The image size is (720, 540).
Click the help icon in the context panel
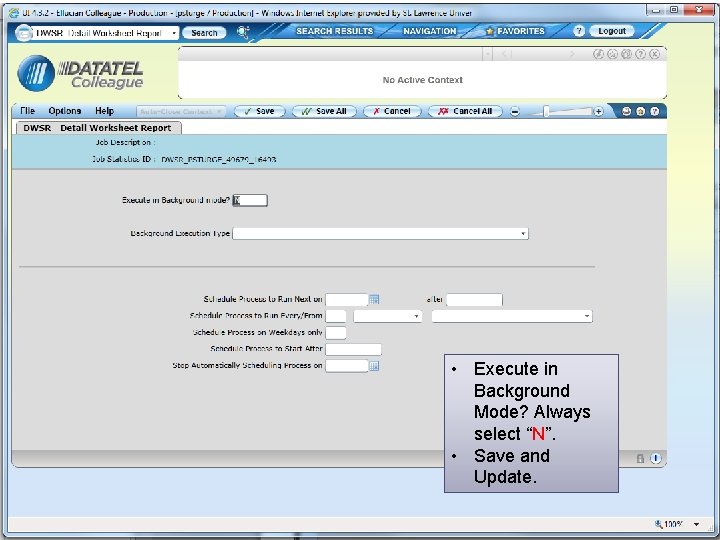click(x=641, y=54)
